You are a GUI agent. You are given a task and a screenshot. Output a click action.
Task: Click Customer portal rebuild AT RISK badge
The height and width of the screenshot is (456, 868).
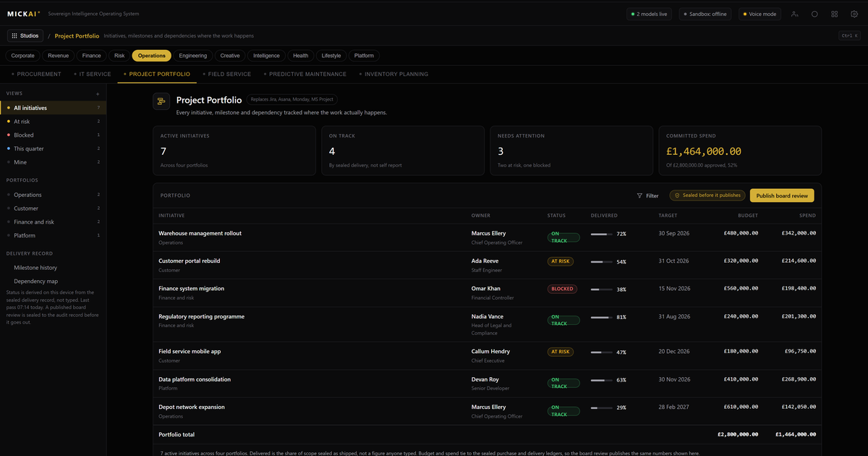[x=561, y=261]
